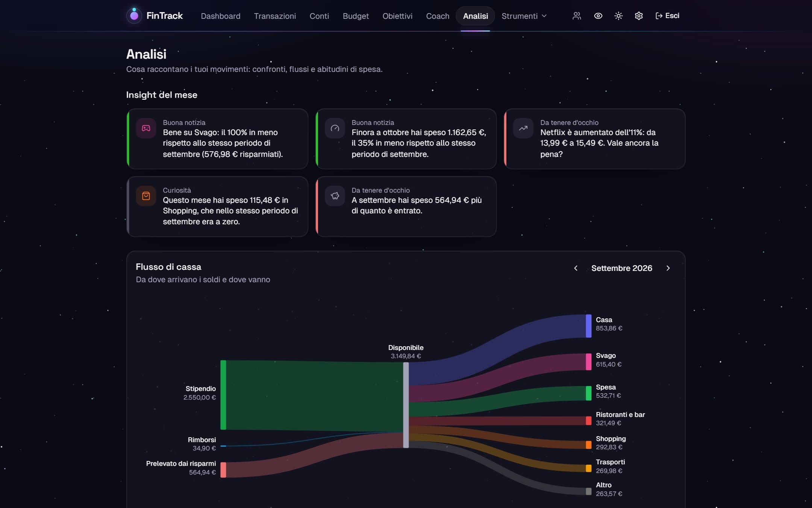The width and height of the screenshot is (812, 508).
Task: Click the Disponibile central gray node
Action: click(406, 405)
